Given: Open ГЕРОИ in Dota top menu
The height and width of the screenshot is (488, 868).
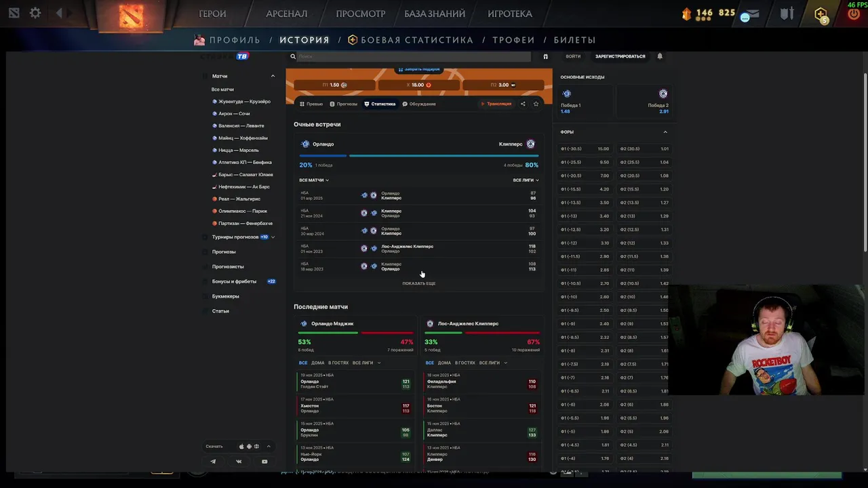Looking at the screenshot, I should pos(212,14).
